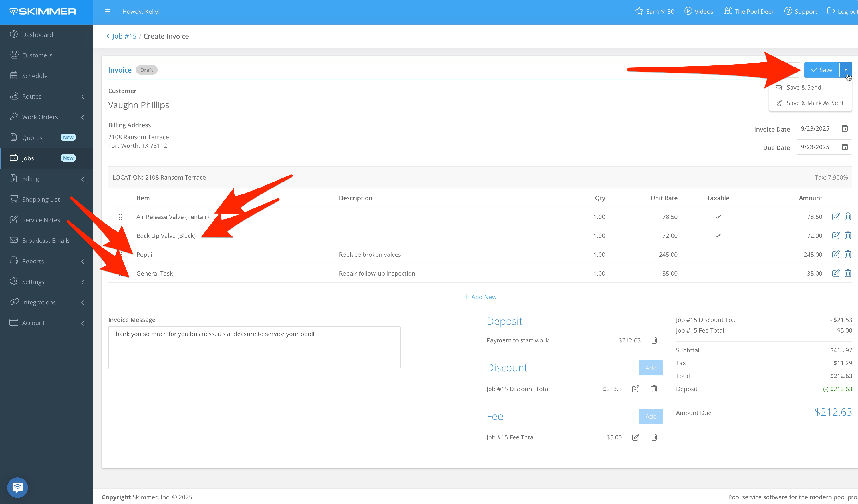Screen dimensions: 858x504
Task: Toggle taxable checkmark for Back Up Valve
Action: click(x=718, y=236)
